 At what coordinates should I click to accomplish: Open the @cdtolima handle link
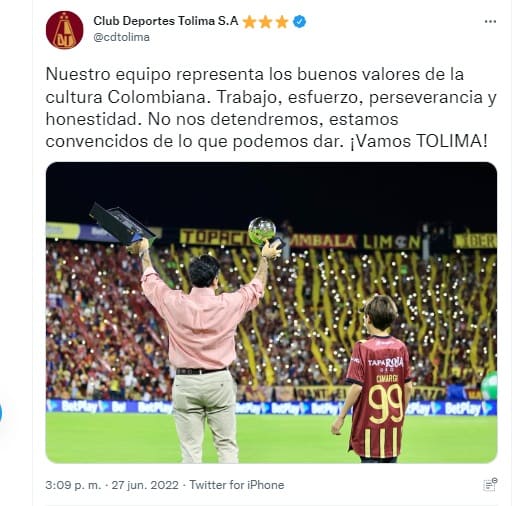(121, 37)
